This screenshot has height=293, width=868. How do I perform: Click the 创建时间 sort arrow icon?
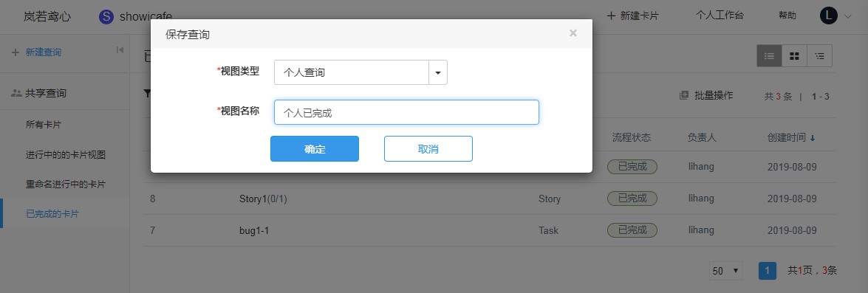(x=812, y=138)
